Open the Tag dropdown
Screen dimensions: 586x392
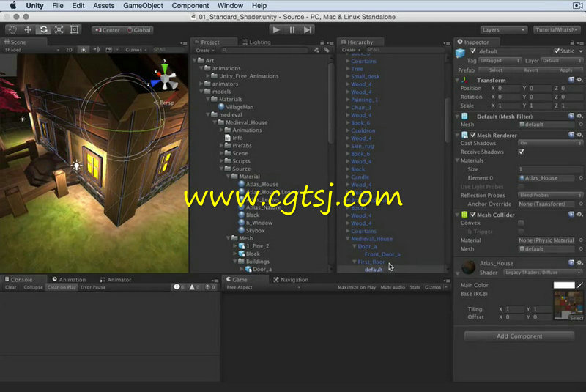click(500, 61)
